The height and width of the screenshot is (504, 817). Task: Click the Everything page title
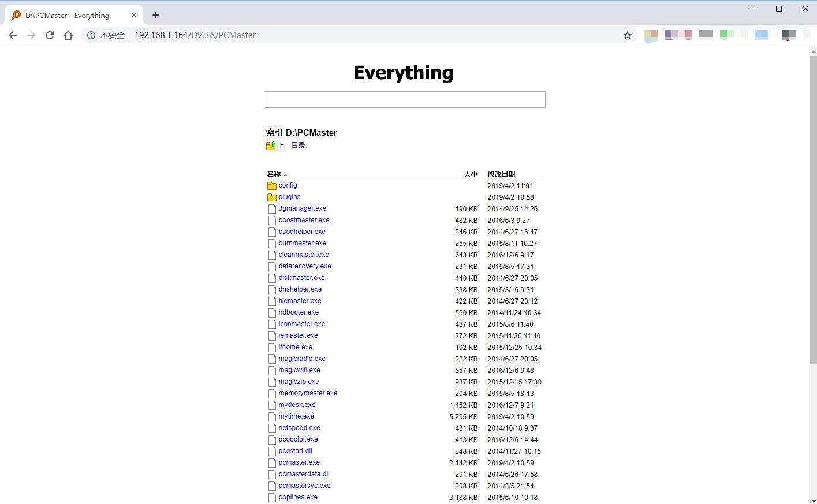[404, 73]
